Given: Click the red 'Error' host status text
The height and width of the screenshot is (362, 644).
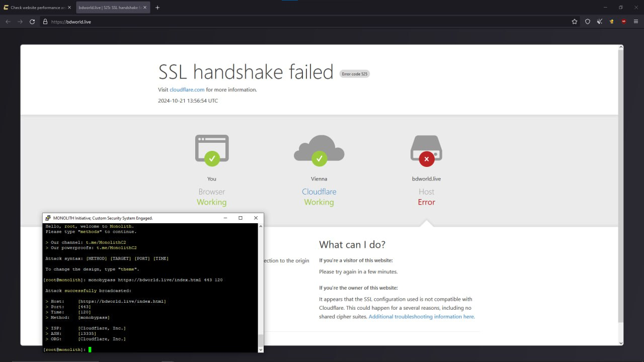Looking at the screenshot, I should [426, 202].
